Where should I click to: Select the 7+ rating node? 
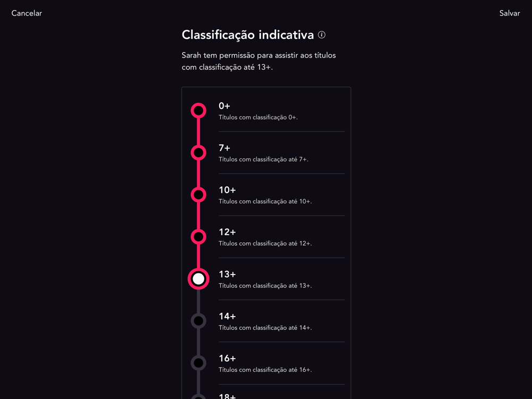(x=198, y=153)
